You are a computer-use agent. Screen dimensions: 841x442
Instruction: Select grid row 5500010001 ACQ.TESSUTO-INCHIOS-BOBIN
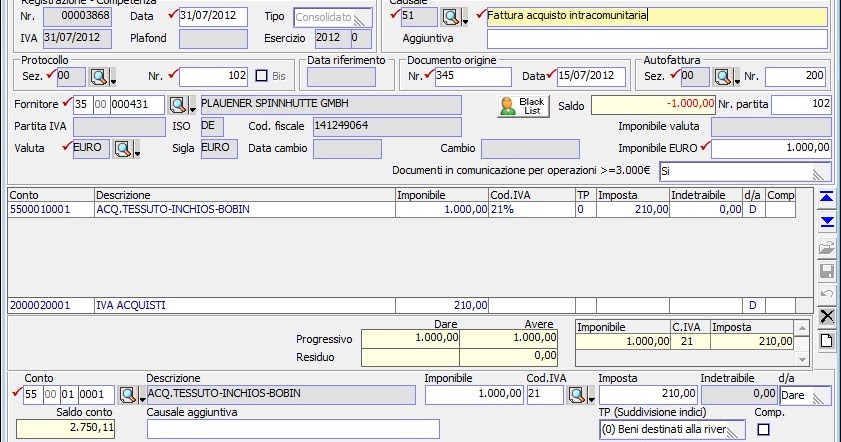(402, 210)
